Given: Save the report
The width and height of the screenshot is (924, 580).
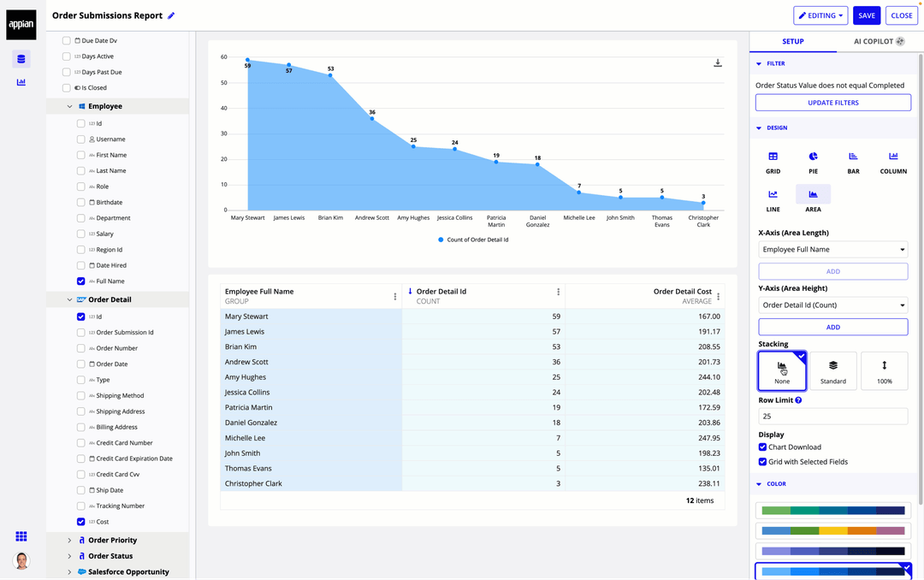Looking at the screenshot, I should tap(867, 15).
